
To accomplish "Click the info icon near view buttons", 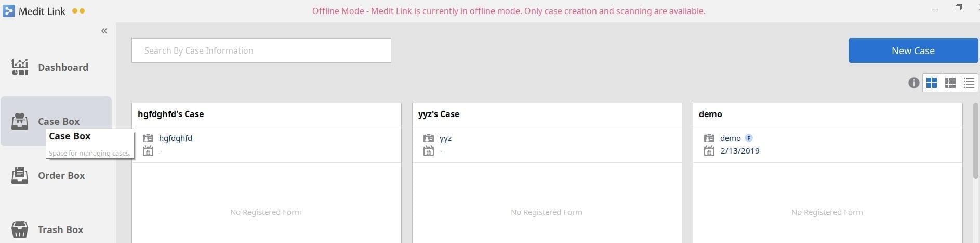I will pos(913,83).
